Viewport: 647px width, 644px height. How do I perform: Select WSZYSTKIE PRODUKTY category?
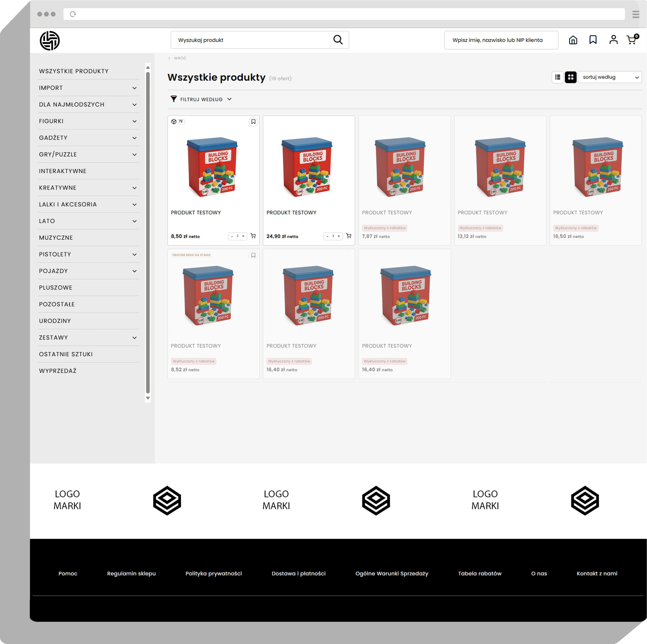(x=74, y=71)
